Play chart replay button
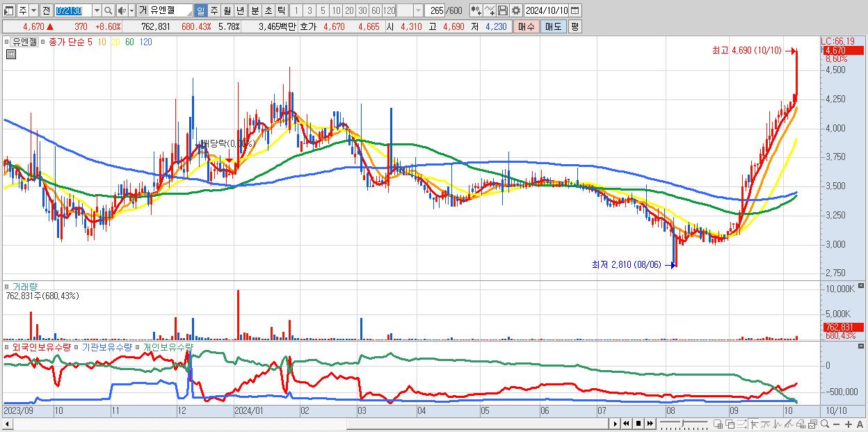 [616, 424]
